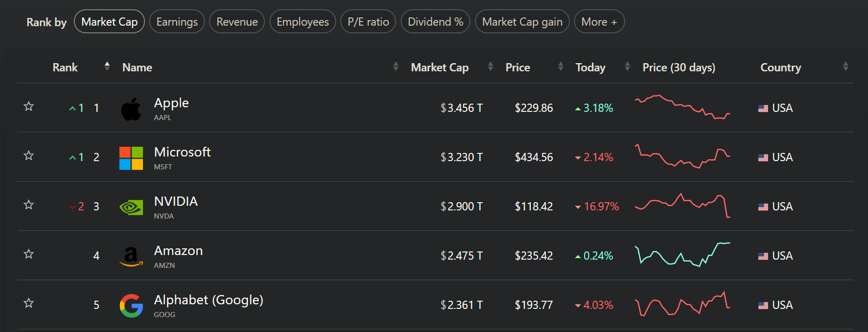Click the GOOG ticker symbol
Screen dimensions: 868x332
coord(164,315)
